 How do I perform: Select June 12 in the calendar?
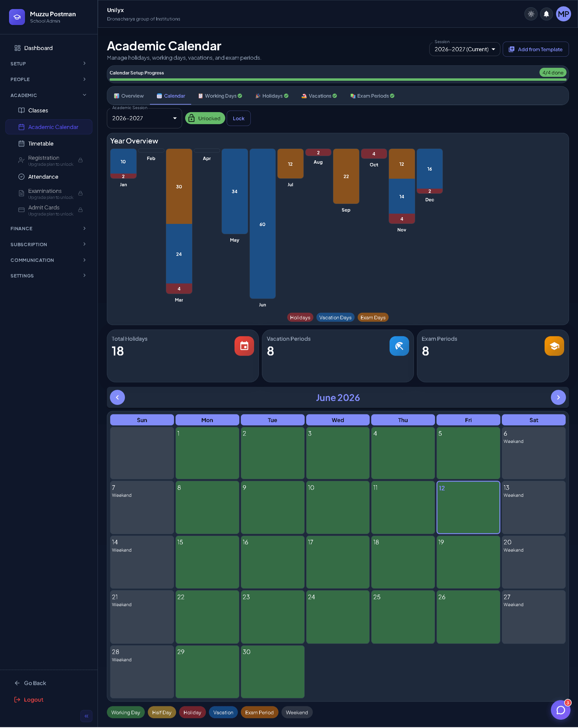click(468, 507)
